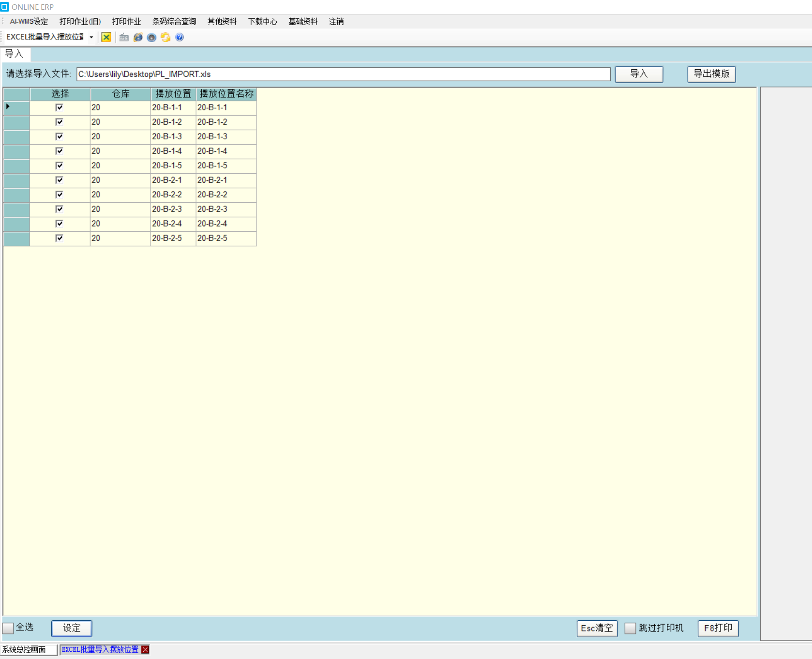Screen dimensions: 812x659
Task: Open the 下载中心 menu
Action: pyautogui.click(x=262, y=21)
